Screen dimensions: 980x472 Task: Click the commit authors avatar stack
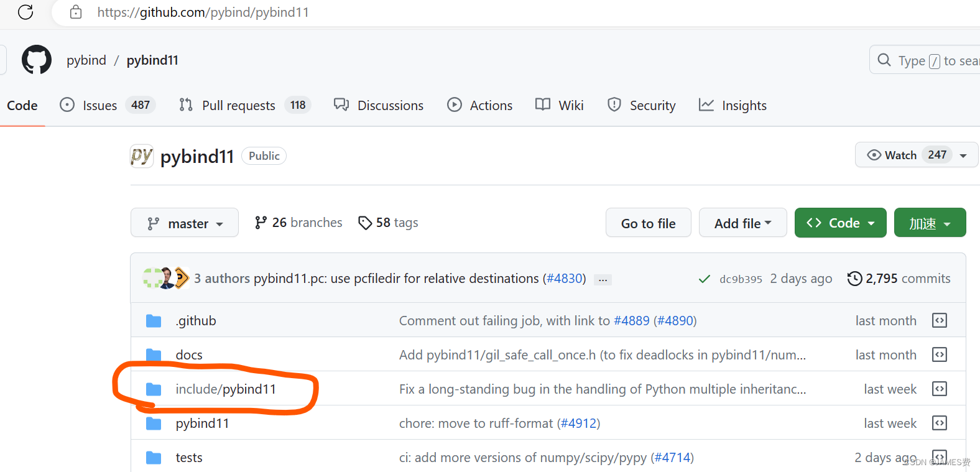(x=166, y=278)
